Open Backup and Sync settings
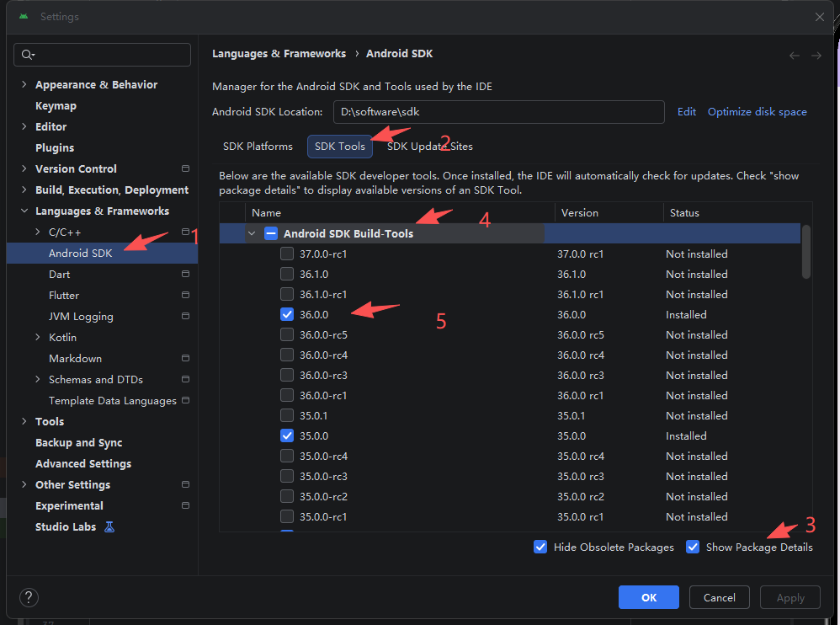The image size is (840, 625). (x=79, y=443)
